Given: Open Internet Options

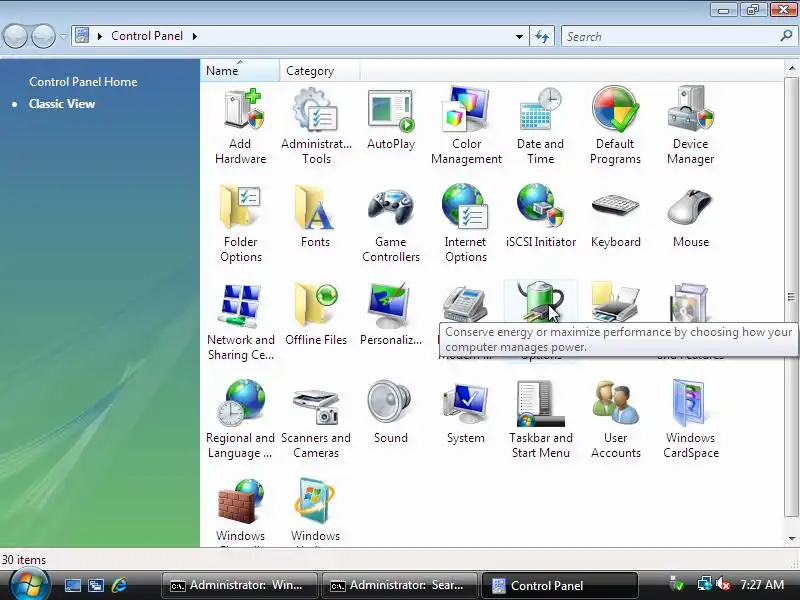Looking at the screenshot, I should coord(465,224).
